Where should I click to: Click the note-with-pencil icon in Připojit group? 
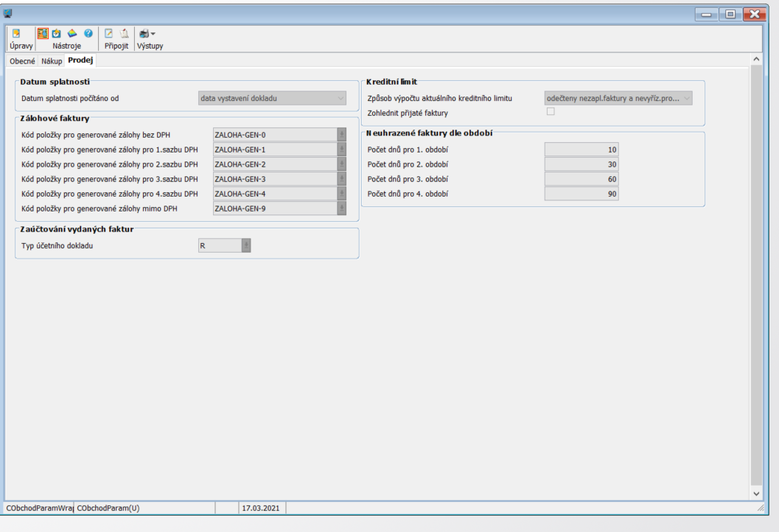click(108, 34)
